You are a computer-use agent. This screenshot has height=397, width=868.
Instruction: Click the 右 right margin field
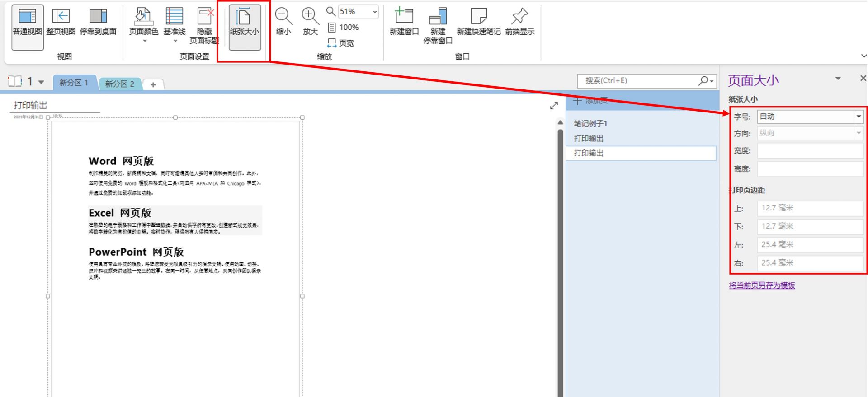[810, 263]
